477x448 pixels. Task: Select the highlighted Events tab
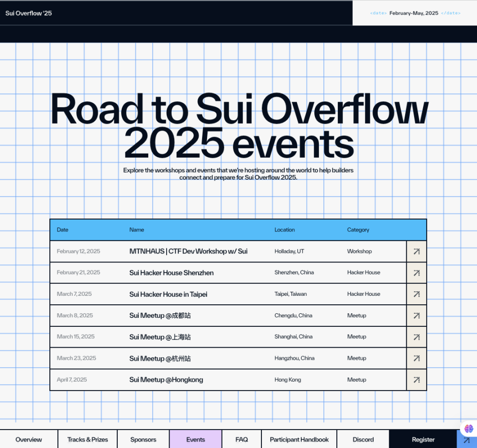pyautogui.click(x=196, y=440)
